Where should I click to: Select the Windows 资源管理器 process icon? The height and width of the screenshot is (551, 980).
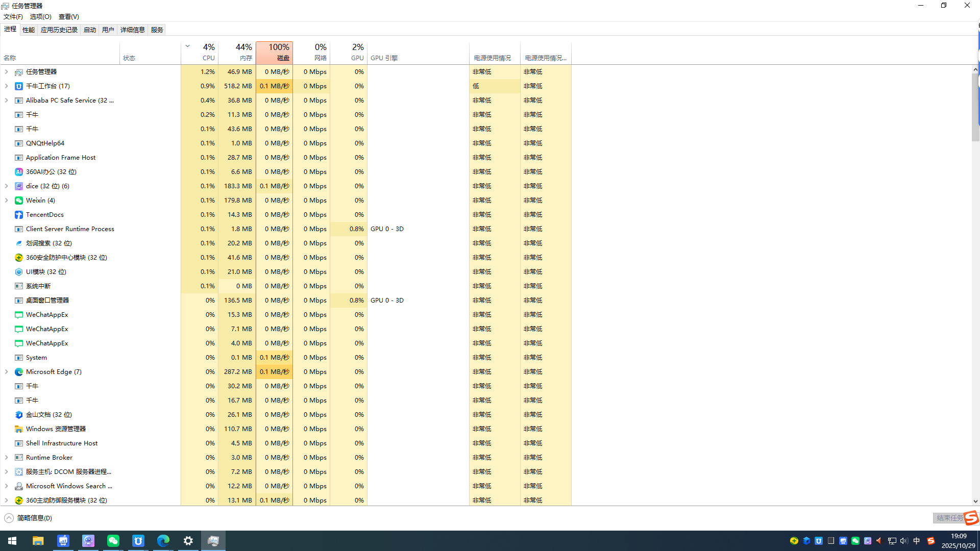[x=19, y=429]
